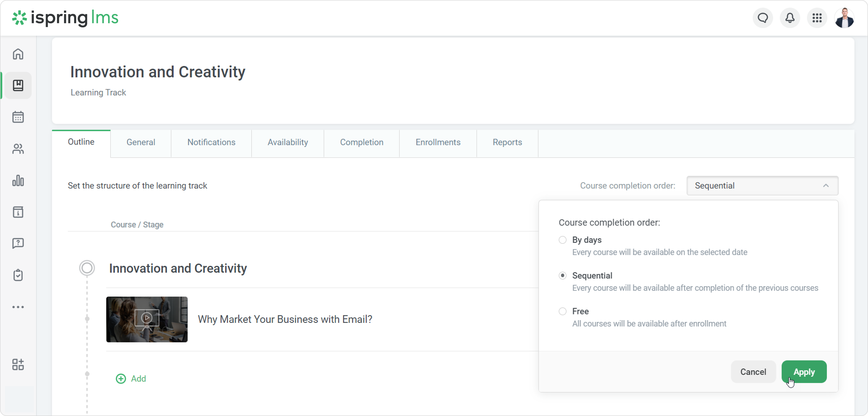Open the Home icon in sidebar
This screenshot has width=868, height=416.
[x=18, y=54]
